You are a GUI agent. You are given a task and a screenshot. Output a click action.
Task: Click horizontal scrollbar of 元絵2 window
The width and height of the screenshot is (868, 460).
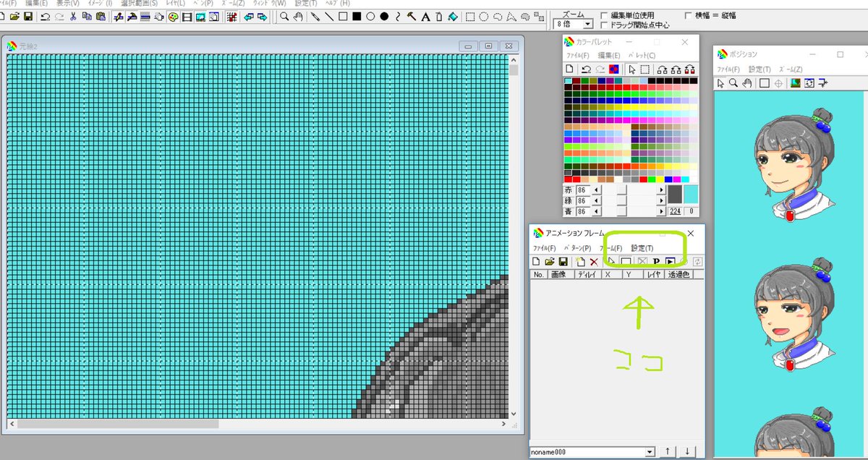pos(258,424)
